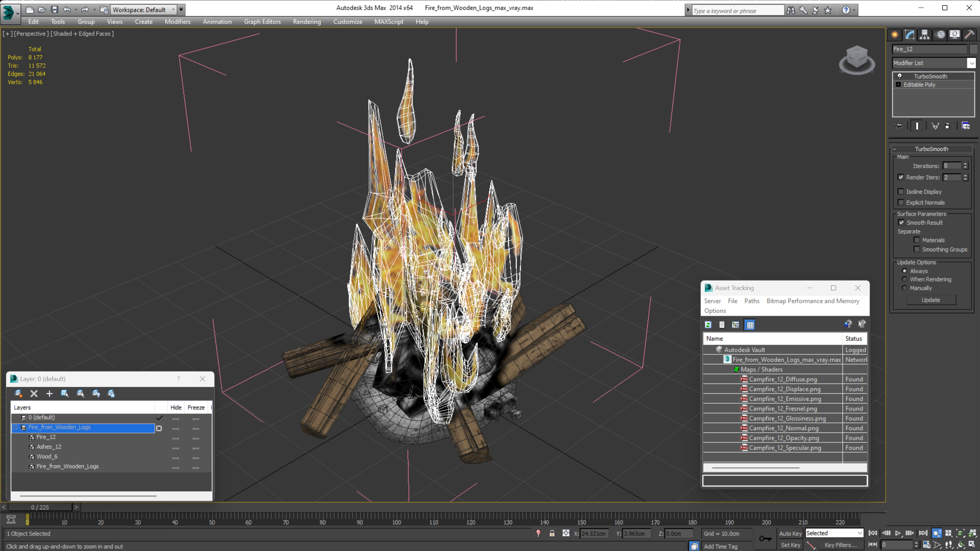Select the Always update option
The image size is (980, 551).
(x=904, y=271)
